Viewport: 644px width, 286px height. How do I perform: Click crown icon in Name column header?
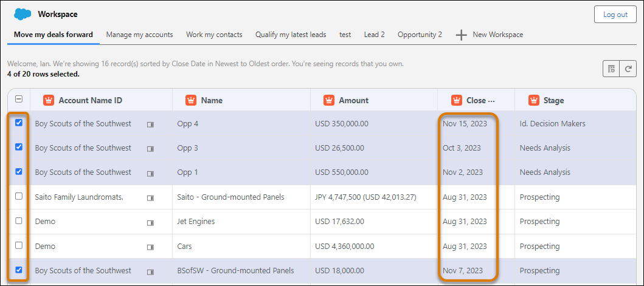[191, 100]
